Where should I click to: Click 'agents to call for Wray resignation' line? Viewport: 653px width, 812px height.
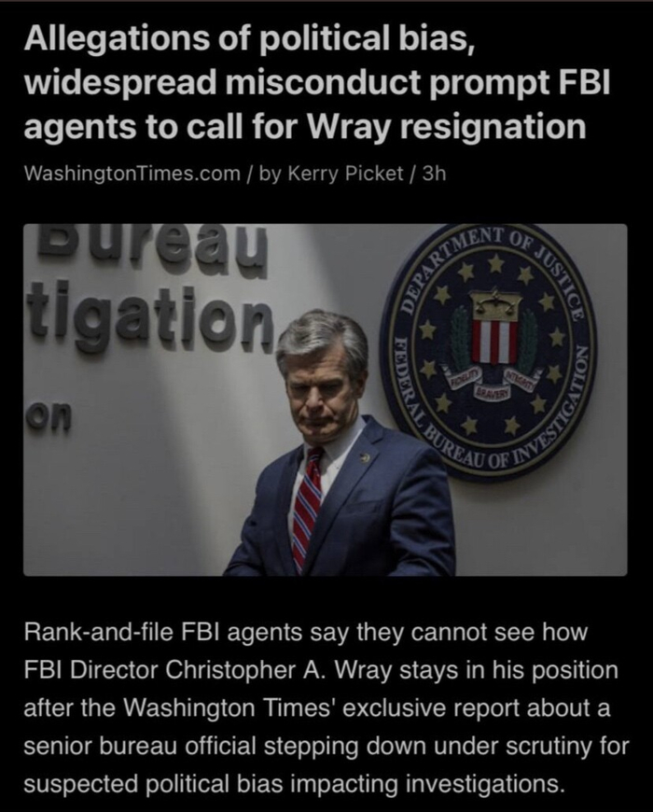pyautogui.click(x=305, y=126)
